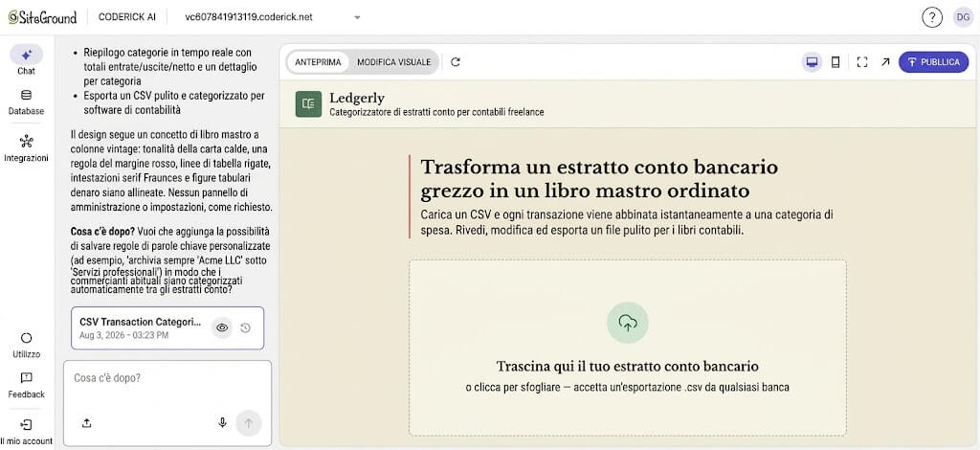Open the Database sidebar section
Viewport: 980px width, 450px height.
(x=26, y=103)
